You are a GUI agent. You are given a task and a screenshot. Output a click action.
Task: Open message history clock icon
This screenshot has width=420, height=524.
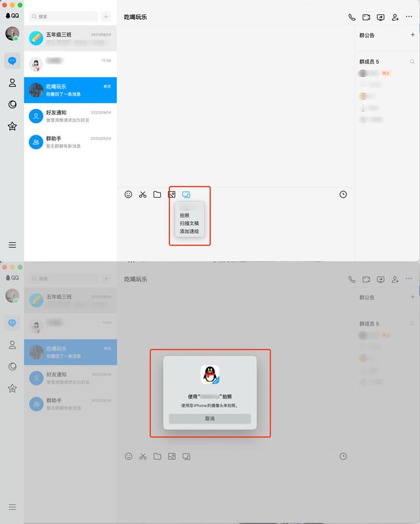pos(343,194)
